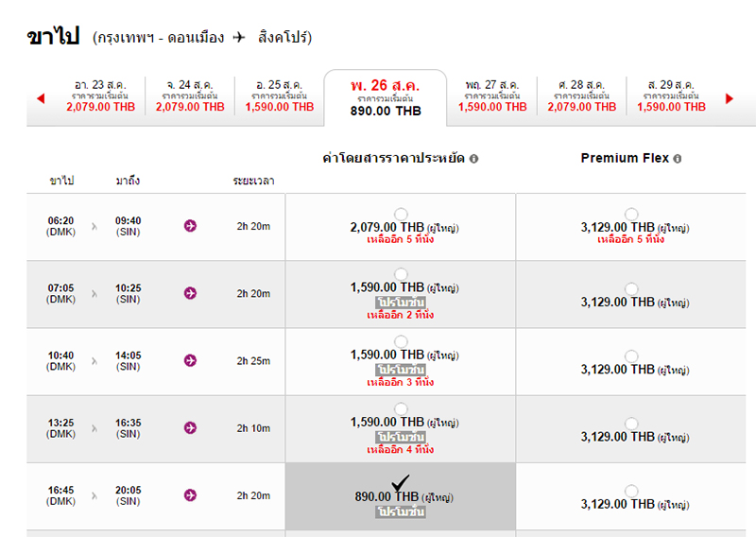This screenshot has width=756, height=537.
Task: Click purple flight details icon for 07:05 flight
Action: pos(190,293)
